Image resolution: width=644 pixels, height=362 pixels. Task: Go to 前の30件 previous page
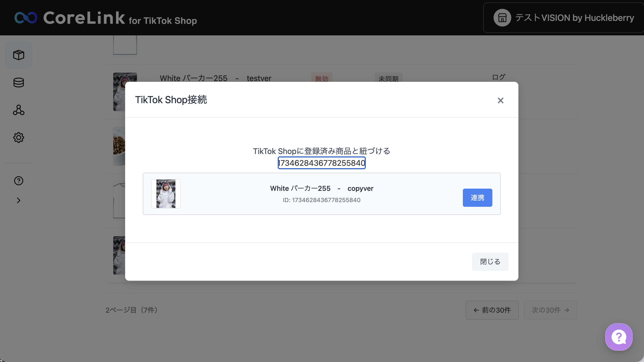click(x=492, y=310)
